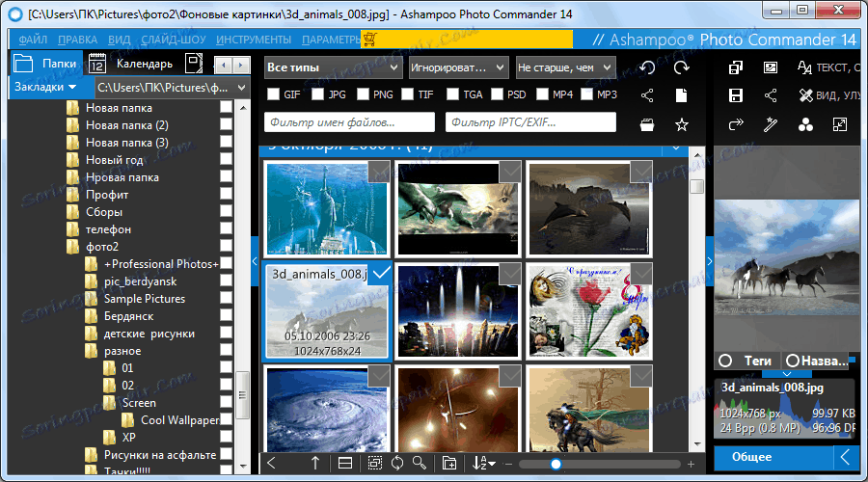
Task: Select the magic wand optimize tool
Action: coord(771,124)
